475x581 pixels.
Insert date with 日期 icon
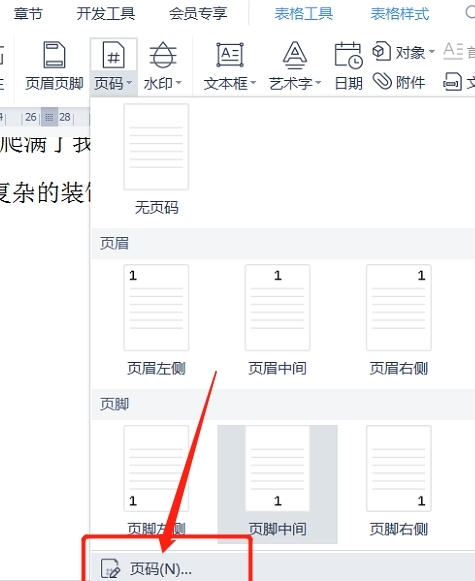pyautogui.click(x=348, y=56)
